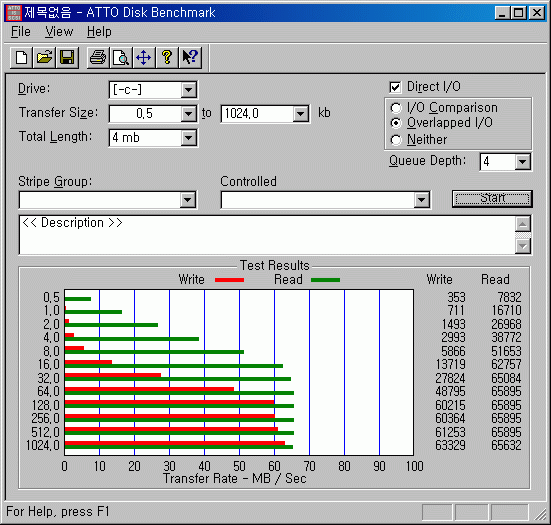Screen dimensions: 551x525
Task: Expand the Stripe Group dropdown
Action: click(188, 200)
